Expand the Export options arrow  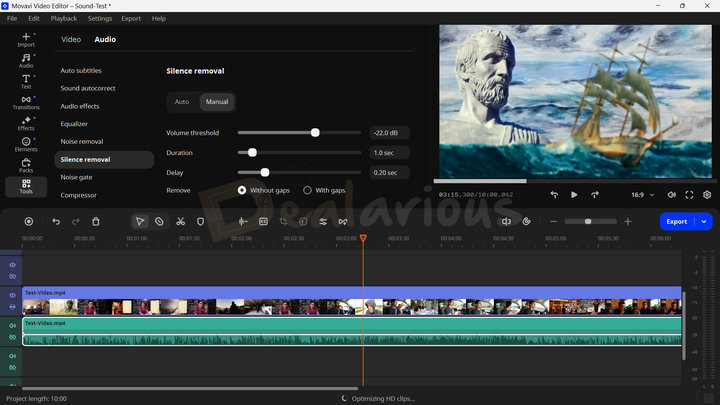click(704, 221)
